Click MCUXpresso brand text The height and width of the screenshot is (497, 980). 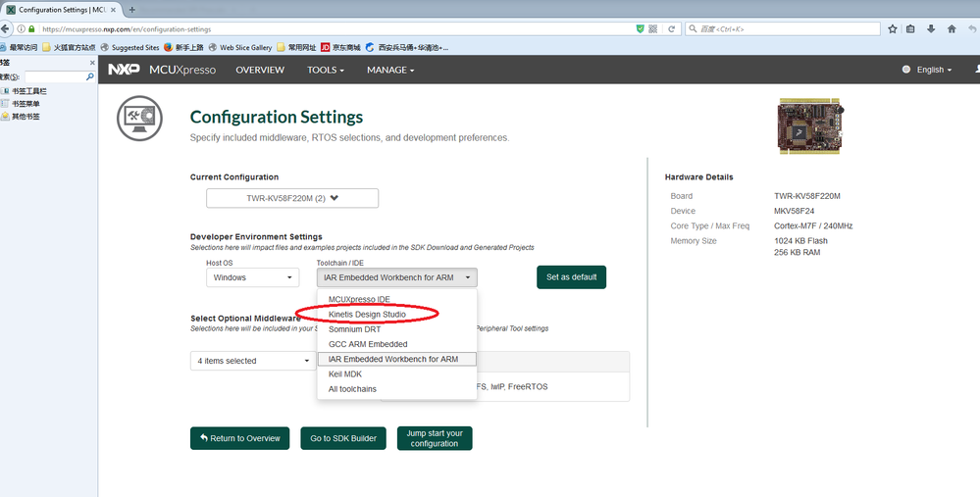pos(182,70)
